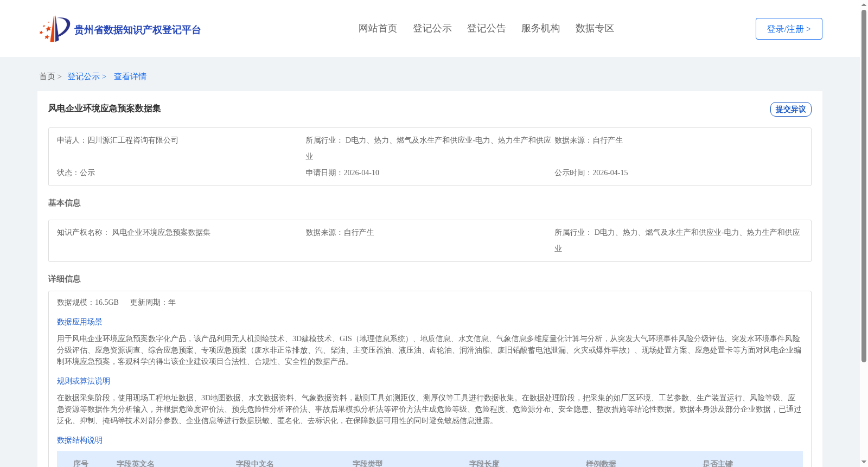Viewport: 868px width, 467px height.
Task: Open the 登记公示 navigation menu item
Action: 432,28
